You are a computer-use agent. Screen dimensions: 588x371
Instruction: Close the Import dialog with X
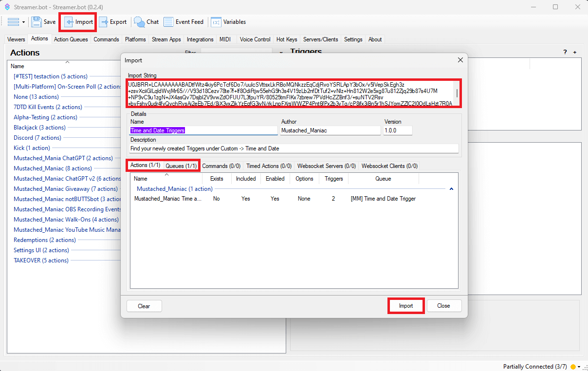click(460, 60)
